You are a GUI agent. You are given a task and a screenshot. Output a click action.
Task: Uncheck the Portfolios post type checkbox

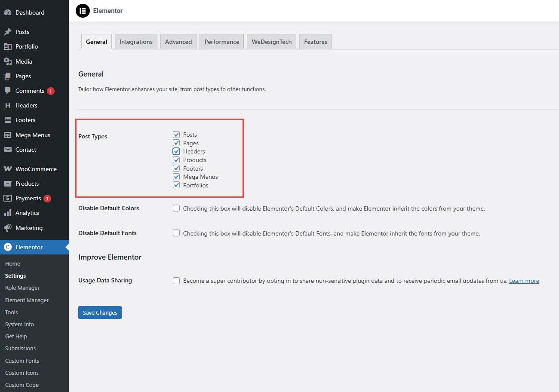[176, 185]
